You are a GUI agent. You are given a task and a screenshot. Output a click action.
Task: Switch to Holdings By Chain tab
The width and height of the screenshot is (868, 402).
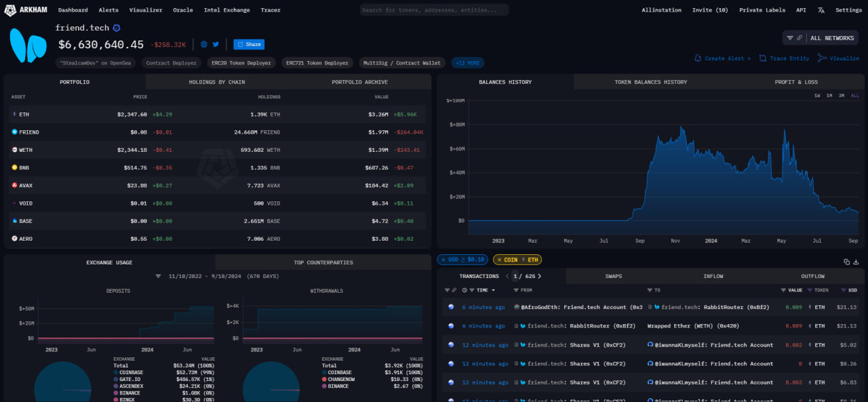216,82
